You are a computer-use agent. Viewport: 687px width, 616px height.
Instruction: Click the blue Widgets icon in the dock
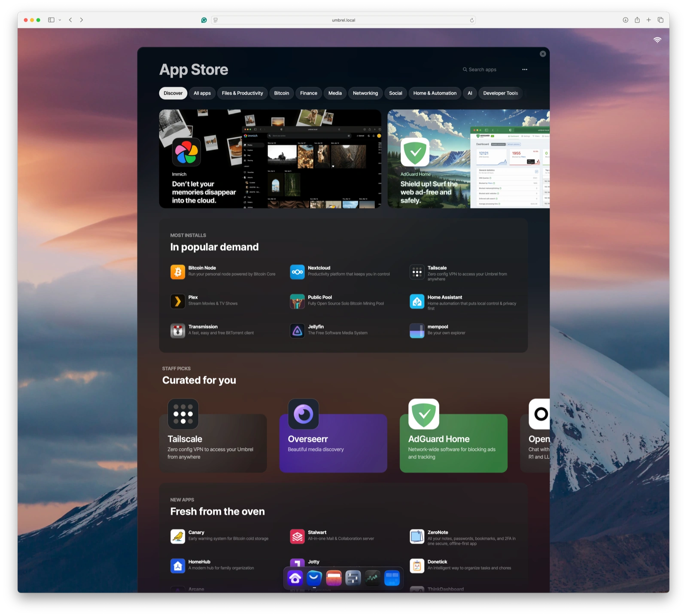392,578
